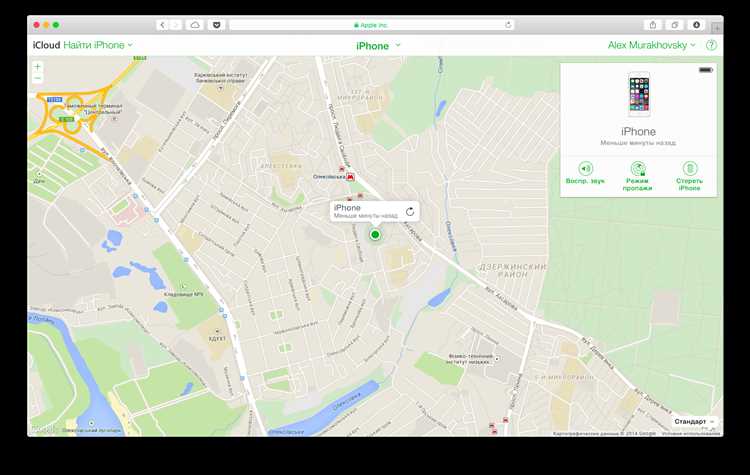Screen dimensions: 750x475
Task: Click the battery indicator in device panel
Action: (706, 70)
